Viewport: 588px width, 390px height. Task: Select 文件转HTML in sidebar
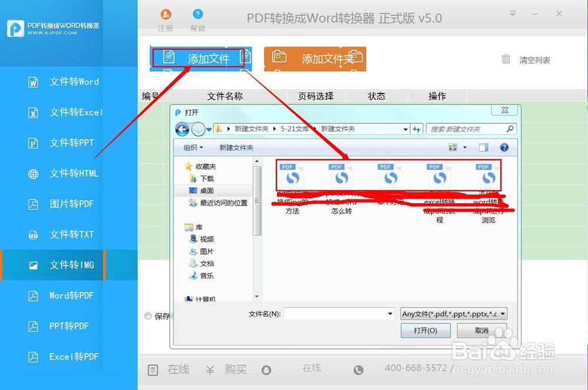coord(69,173)
